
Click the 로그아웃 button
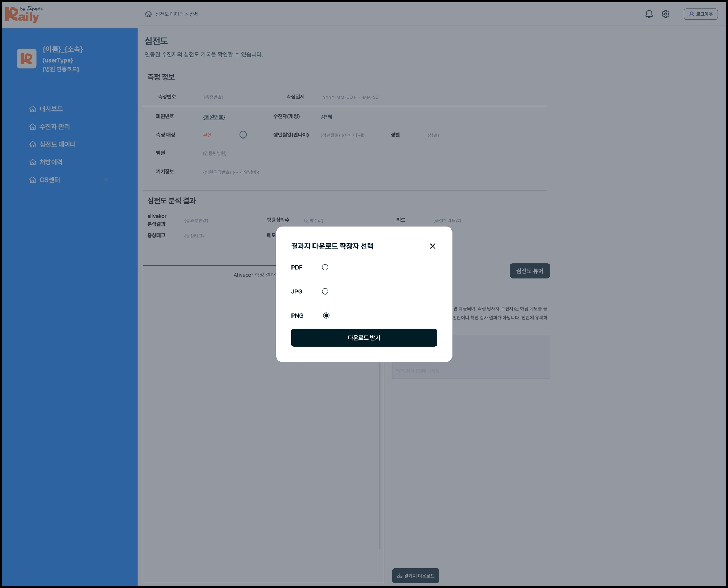pos(700,14)
